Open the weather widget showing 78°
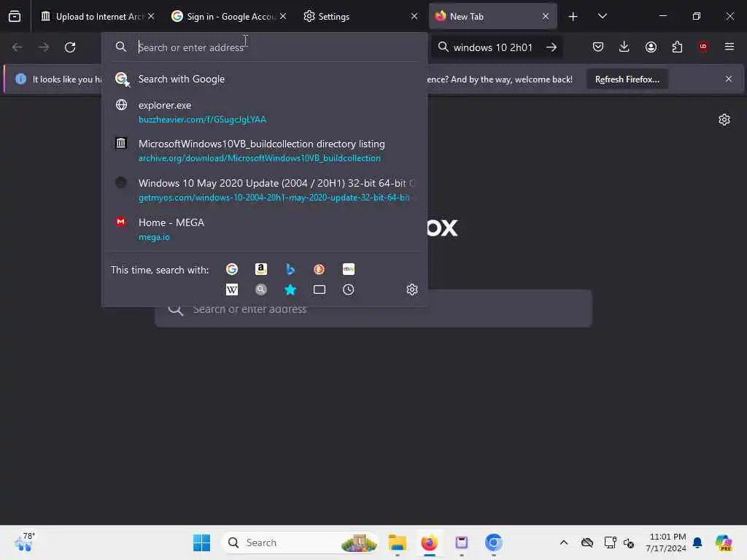The height and width of the screenshot is (560, 747). [24, 542]
